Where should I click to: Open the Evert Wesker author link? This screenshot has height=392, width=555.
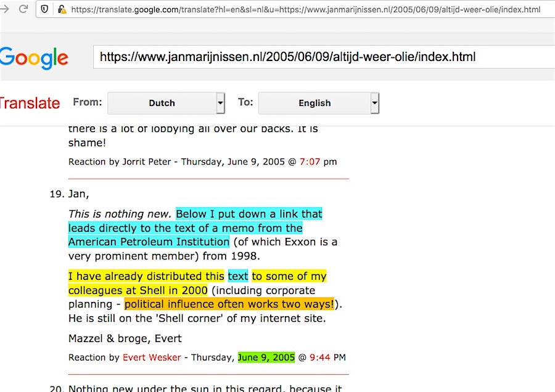click(x=152, y=357)
